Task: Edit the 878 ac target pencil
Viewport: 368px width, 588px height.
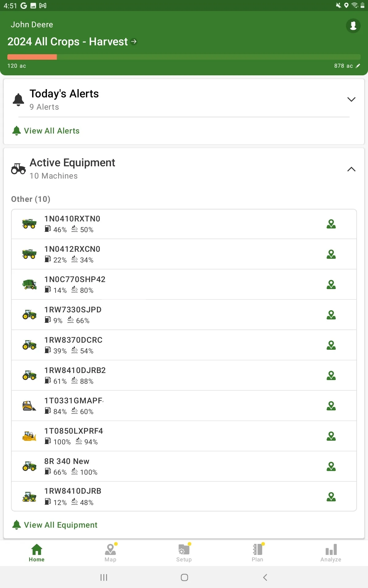Action: [358, 66]
